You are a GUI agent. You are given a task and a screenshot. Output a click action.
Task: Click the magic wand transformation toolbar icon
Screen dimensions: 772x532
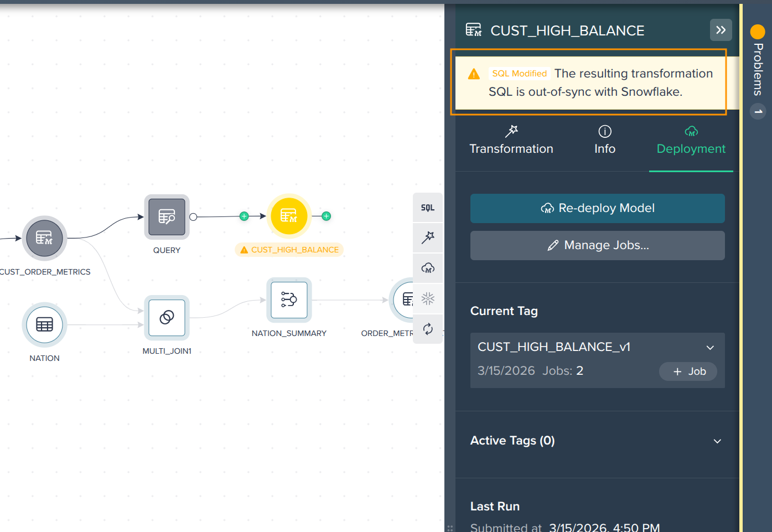427,237
